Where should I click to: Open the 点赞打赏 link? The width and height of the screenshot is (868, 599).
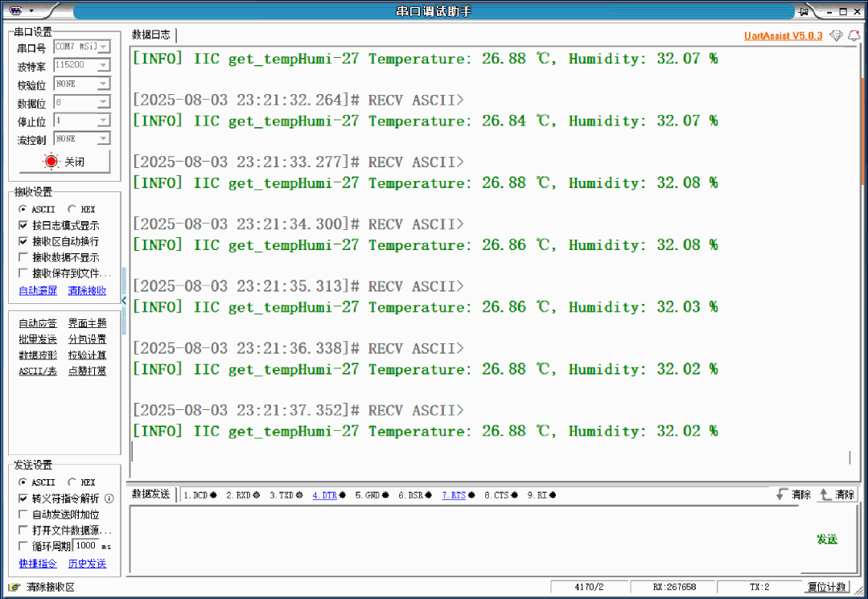pyautogui.click(x=87, y=371)
